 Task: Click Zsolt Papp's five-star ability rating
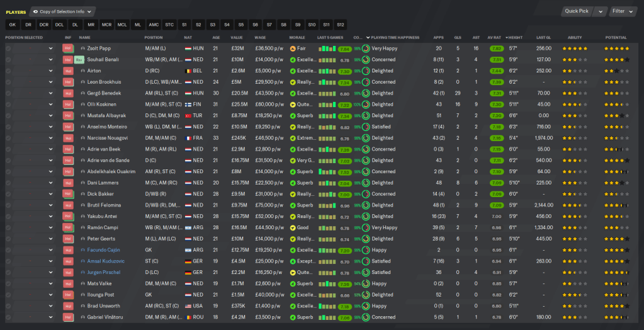click(574, 48)
